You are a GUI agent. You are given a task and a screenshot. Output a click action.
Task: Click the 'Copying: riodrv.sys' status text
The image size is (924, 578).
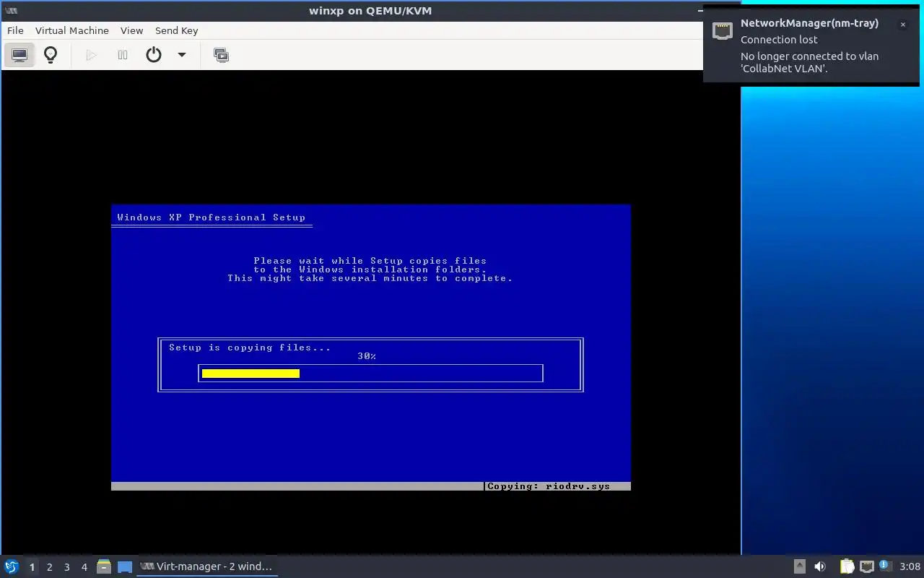pyautogui.click(x=549, y=486)
